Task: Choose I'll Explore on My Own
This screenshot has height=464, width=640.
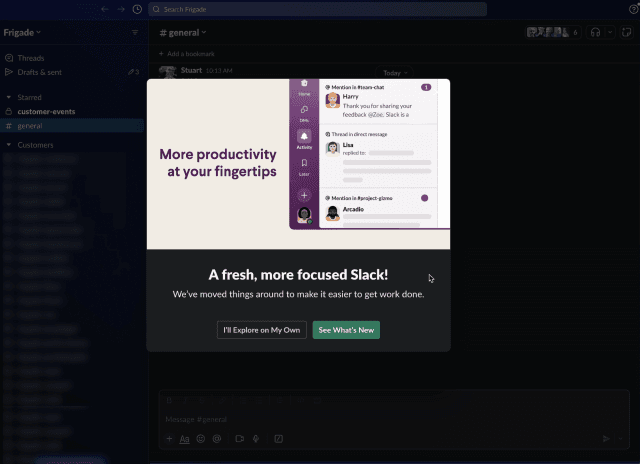Action: pyautogui.click(x=262, y=330)
